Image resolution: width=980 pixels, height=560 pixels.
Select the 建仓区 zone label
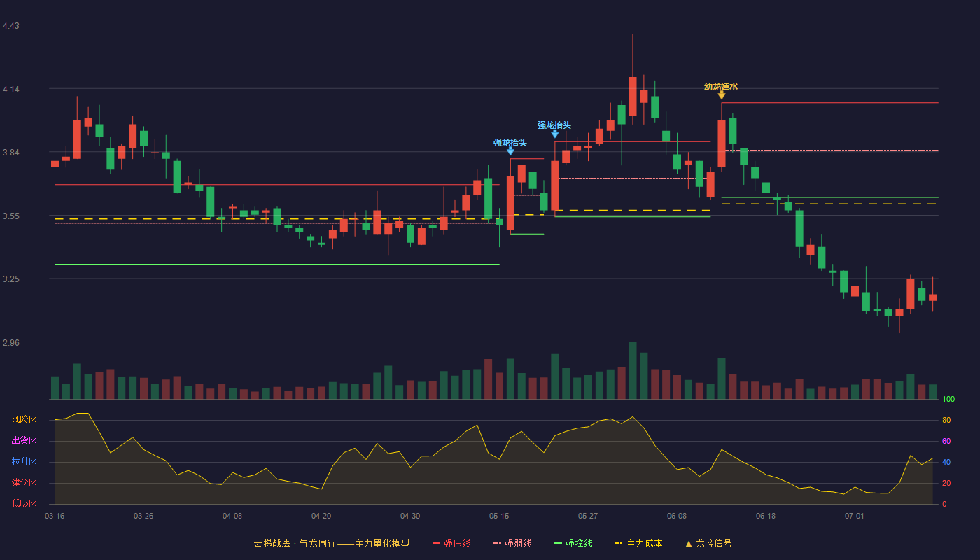click(x=24, y=483)
